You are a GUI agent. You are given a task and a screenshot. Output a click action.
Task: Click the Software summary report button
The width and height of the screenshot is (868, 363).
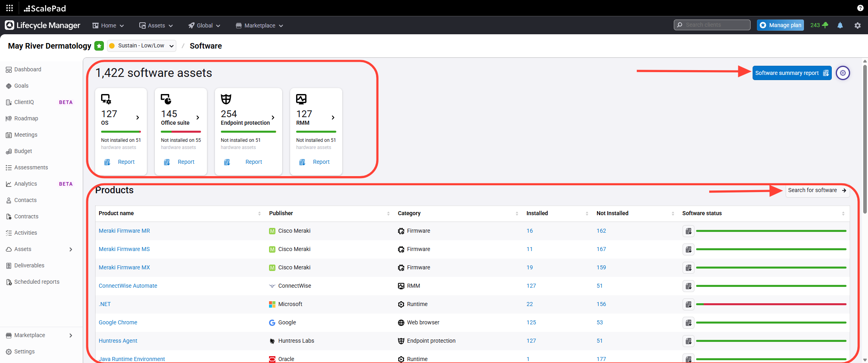point(791,73)
